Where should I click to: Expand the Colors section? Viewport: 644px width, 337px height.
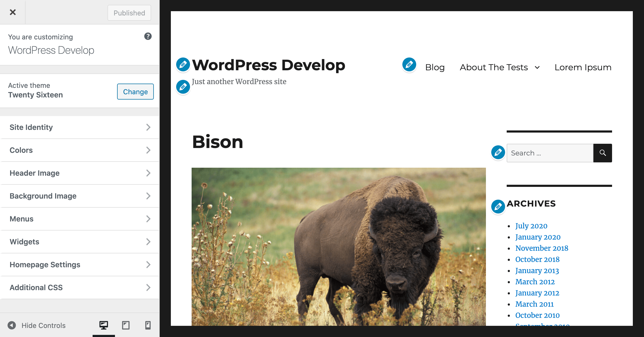click(80, 150)
